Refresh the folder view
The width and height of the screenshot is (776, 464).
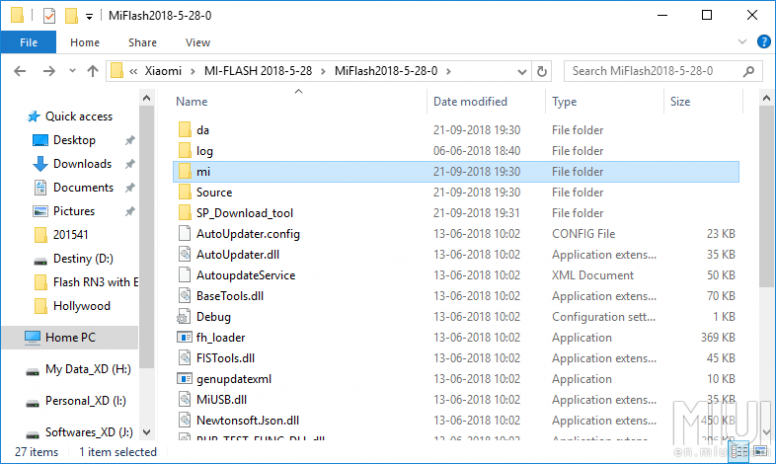(542, 72)
